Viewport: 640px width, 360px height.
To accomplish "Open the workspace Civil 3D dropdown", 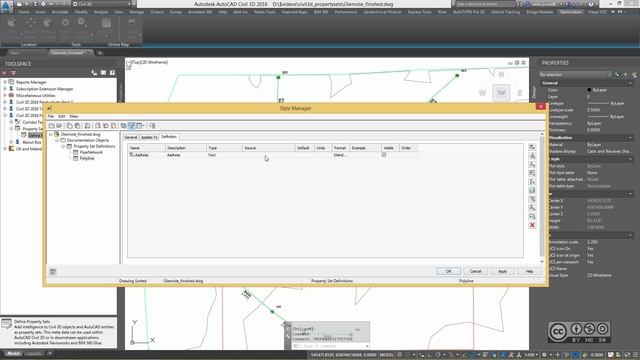I will (102, 4).
